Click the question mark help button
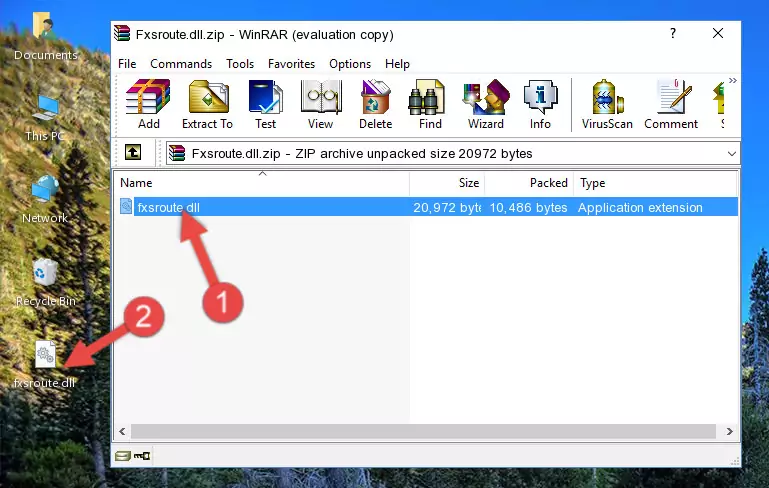 click(x=673, y=33)
